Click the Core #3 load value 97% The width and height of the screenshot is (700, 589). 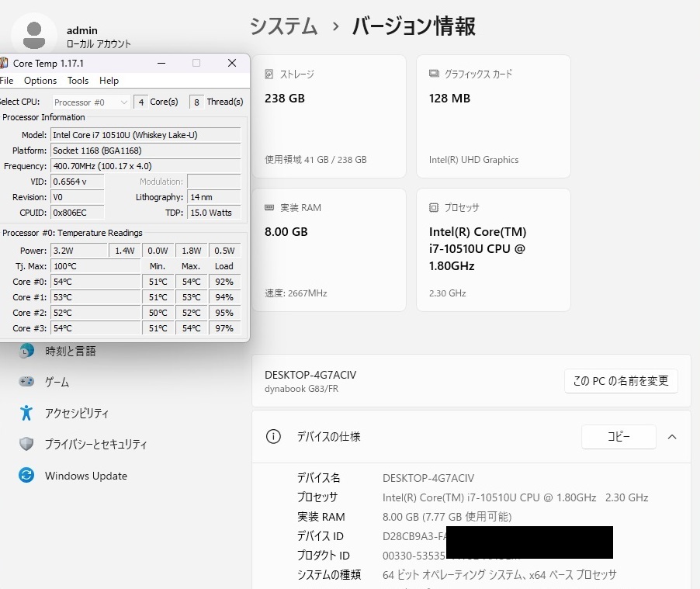click(x=224, y=328)
